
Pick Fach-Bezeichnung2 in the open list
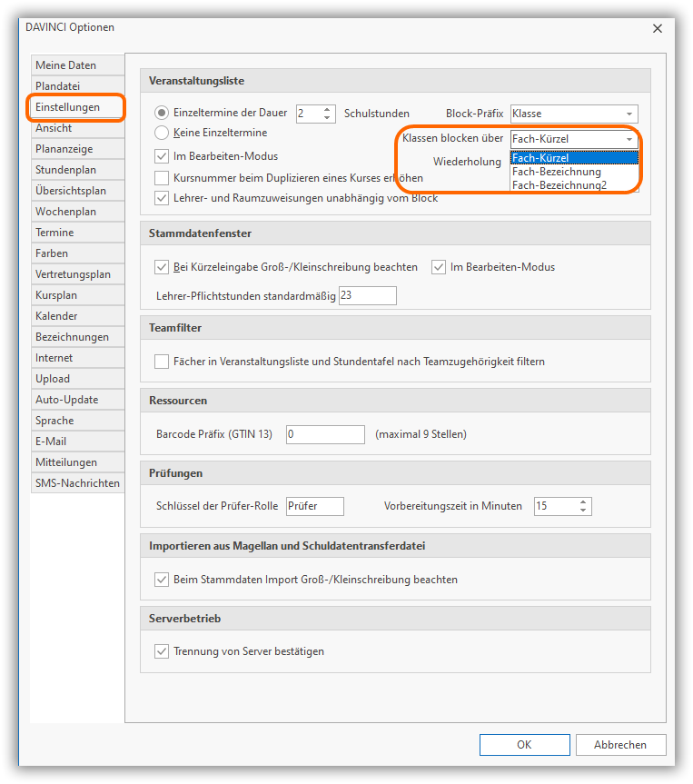[559, 185]
